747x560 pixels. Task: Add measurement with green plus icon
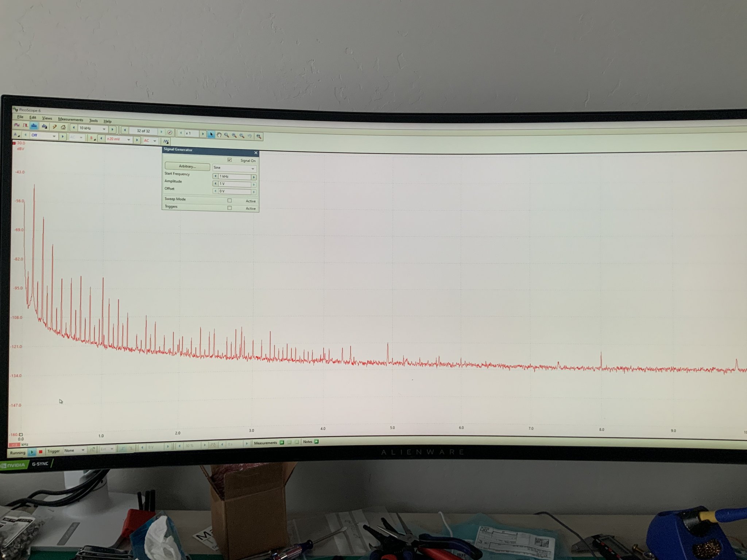pos(282,442)
